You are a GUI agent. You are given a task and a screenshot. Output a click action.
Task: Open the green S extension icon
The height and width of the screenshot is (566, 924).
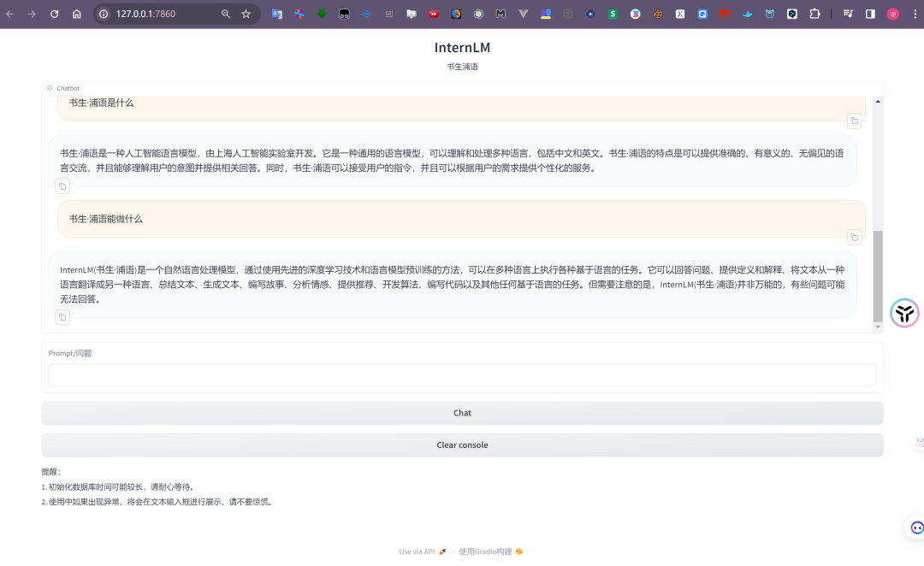click(613, 14)
